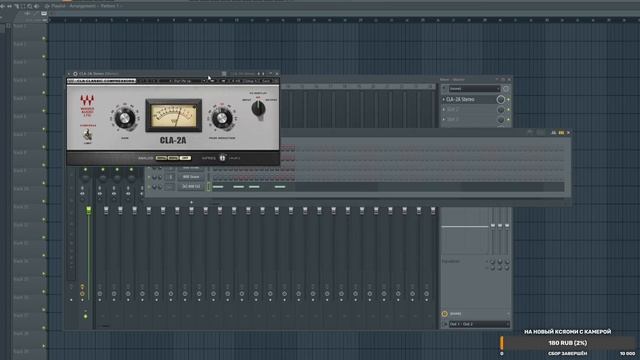Viewport: 640px width, 360px height.
Task: Open the 808 Snare channel button
Action: [191, 177]
